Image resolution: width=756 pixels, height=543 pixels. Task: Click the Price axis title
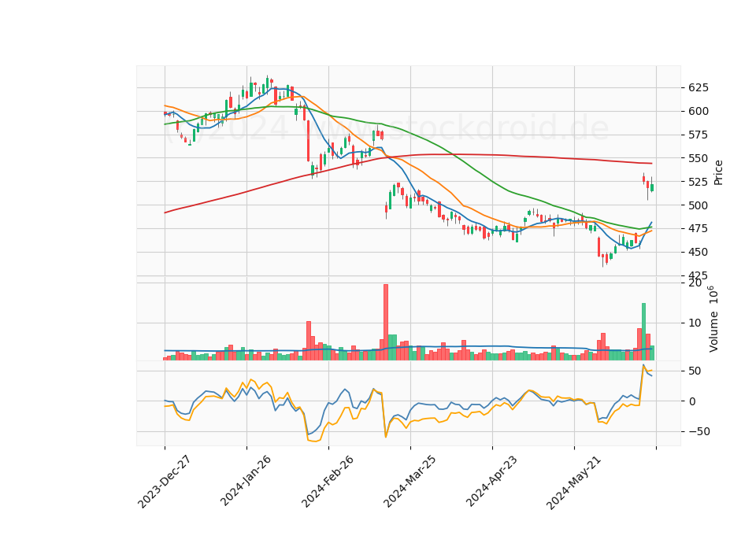coord(718,173)
